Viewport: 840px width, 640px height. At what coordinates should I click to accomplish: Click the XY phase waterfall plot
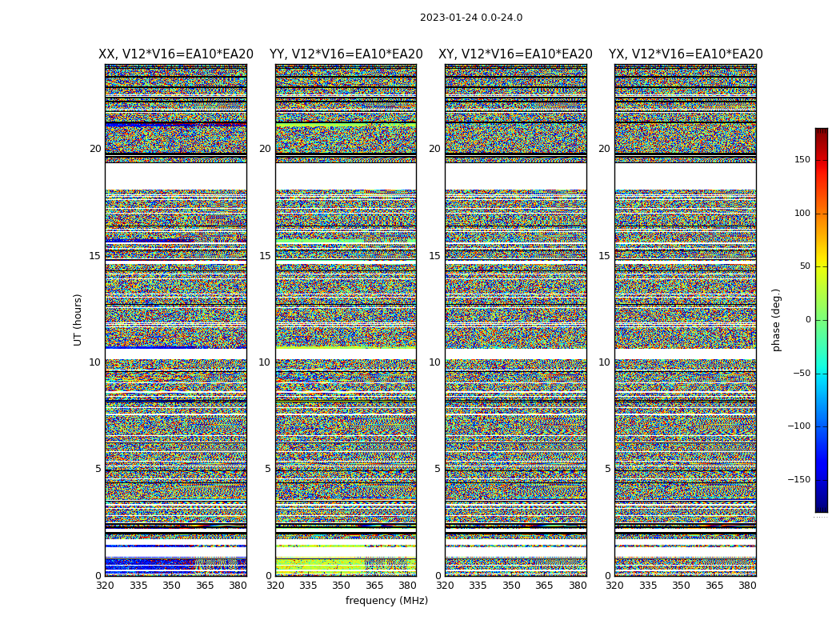(516, 320)
